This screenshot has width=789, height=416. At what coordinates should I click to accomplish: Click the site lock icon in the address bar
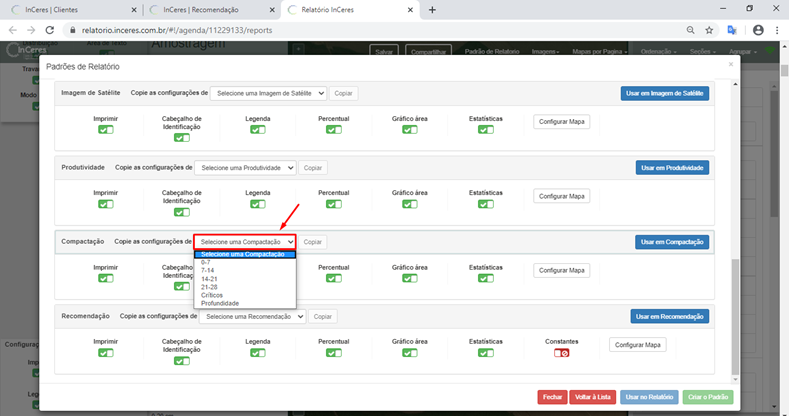coord(72,30)
